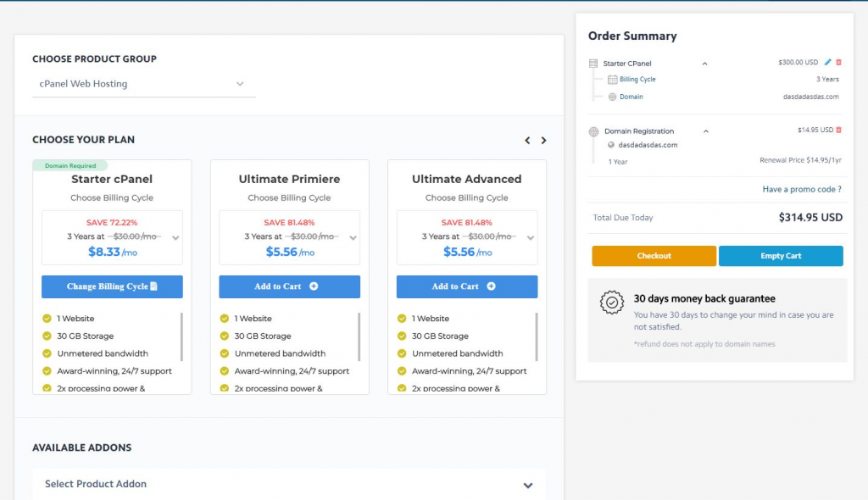Click the calendar icon beside Billing Cycle
Screen dimensions: 868x500
point(612,80)
